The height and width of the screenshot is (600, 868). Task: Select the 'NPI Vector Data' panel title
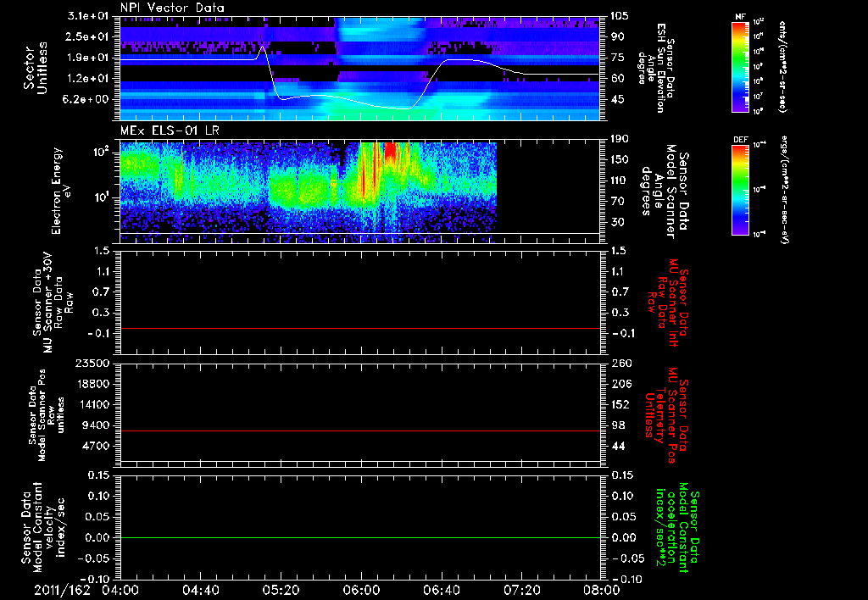173,8
